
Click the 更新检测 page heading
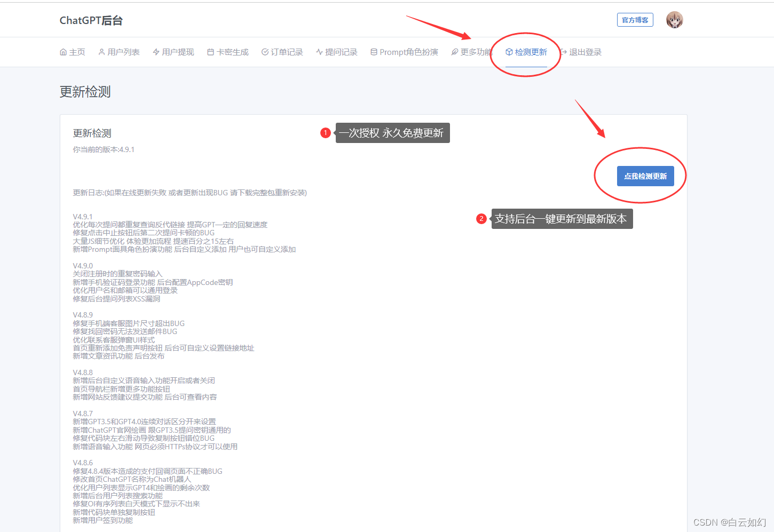pos(85,92)
